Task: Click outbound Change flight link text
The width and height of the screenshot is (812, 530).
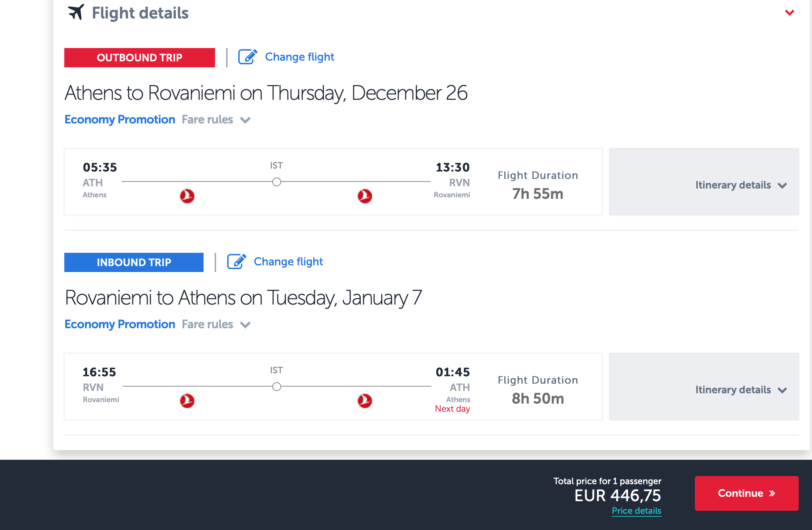Action: click(x=299, y=57)
